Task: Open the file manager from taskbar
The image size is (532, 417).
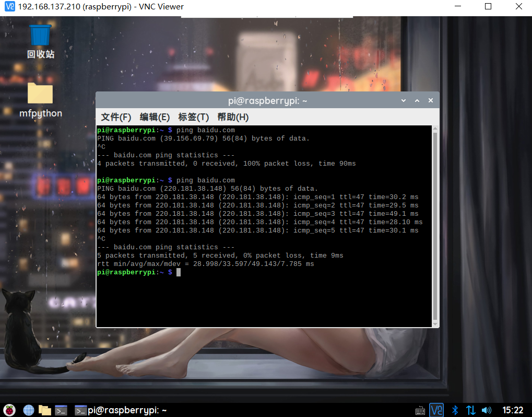Action: click(x=44, y=410)
